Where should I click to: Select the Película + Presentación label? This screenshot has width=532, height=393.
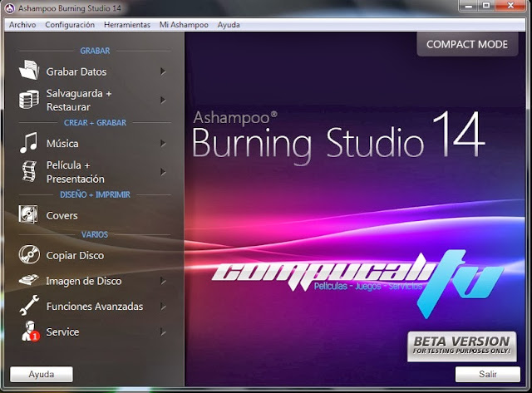coord(76,172)
